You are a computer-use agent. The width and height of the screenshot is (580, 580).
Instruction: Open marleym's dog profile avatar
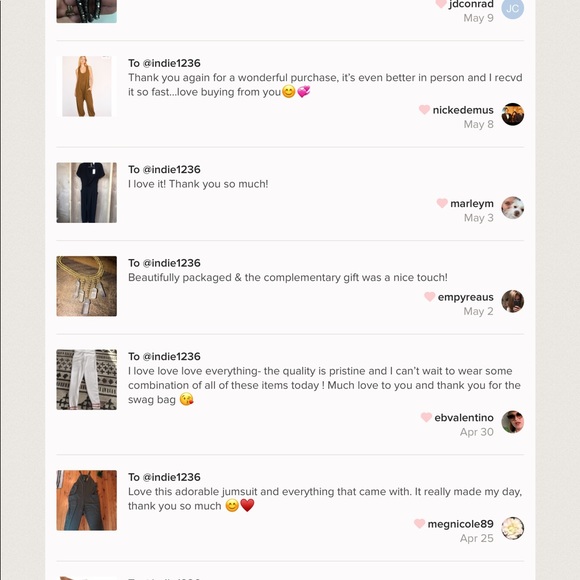(x=512, y=208)
